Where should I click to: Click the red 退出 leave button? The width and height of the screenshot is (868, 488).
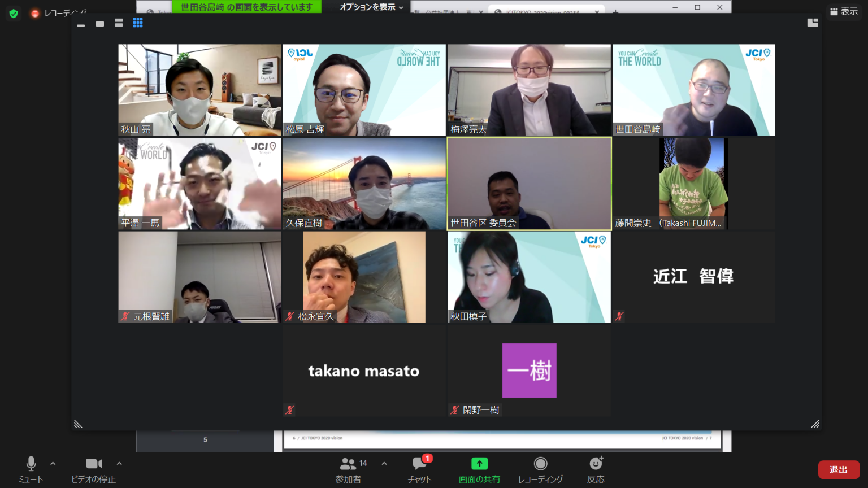[x=839, y=469]
